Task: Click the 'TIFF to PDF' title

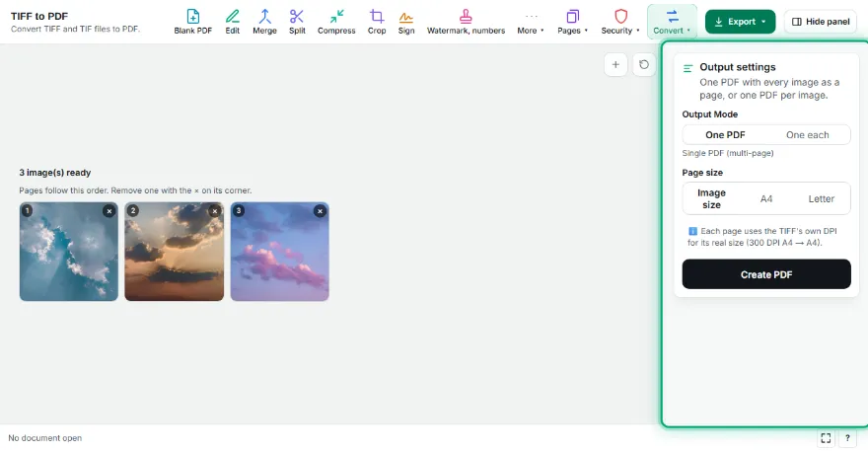Action: [x=39, y=16]
